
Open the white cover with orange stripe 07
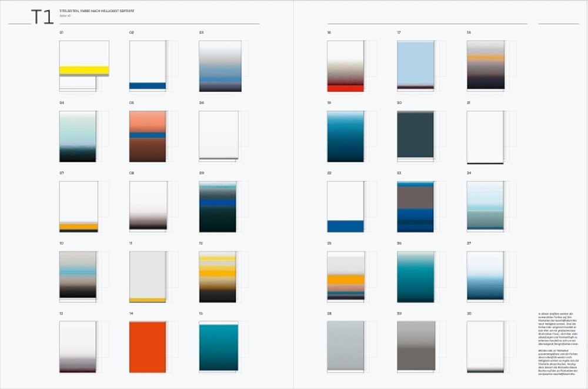(x=79, y=207)
